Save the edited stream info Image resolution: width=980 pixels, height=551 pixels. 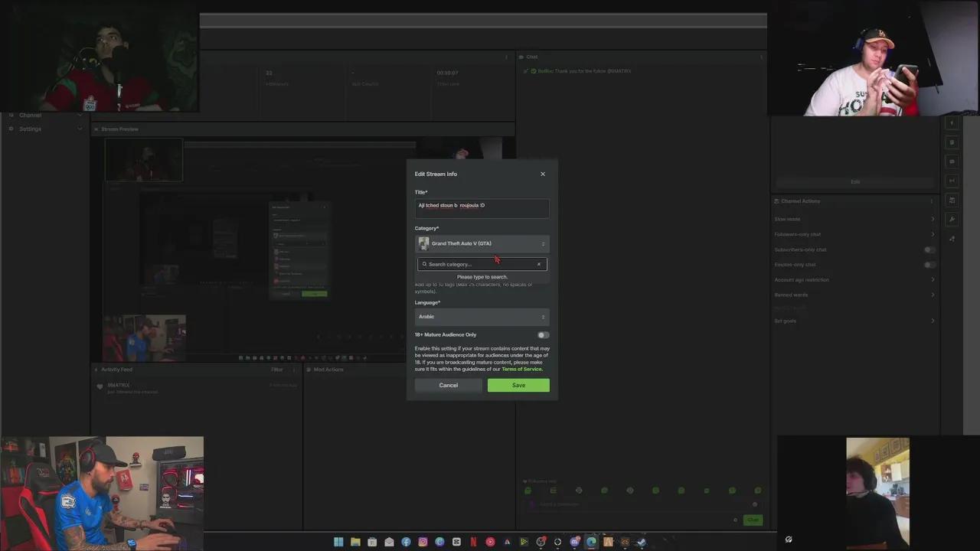518,385
